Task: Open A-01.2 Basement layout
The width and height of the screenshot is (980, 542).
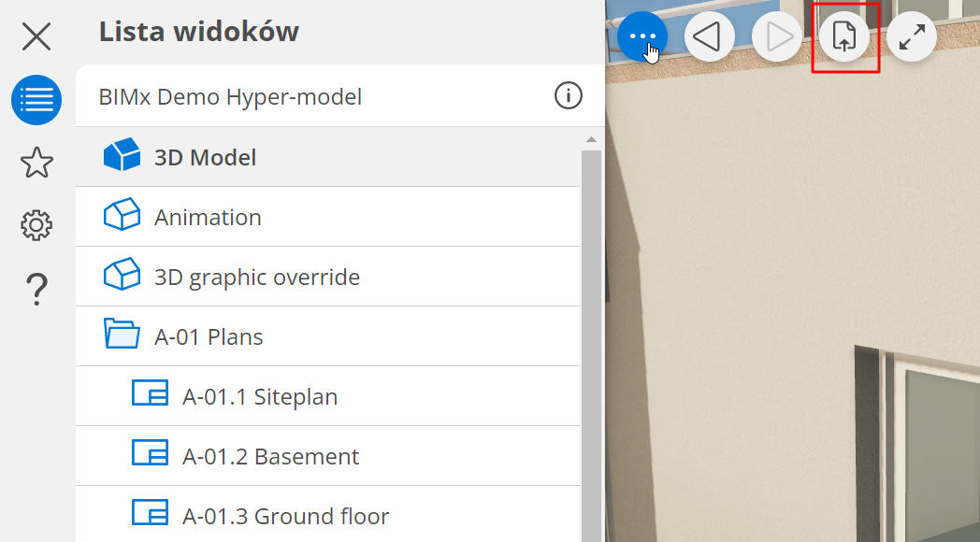Action: [270, 456]
